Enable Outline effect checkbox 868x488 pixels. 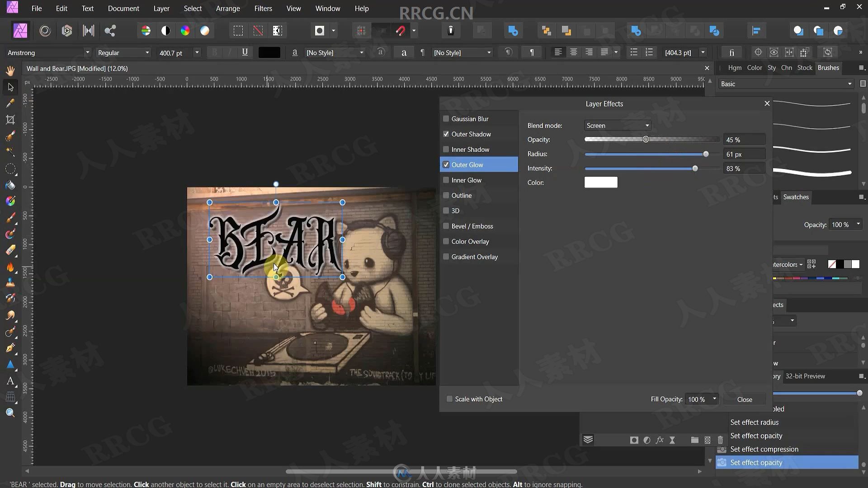point(446,196)
